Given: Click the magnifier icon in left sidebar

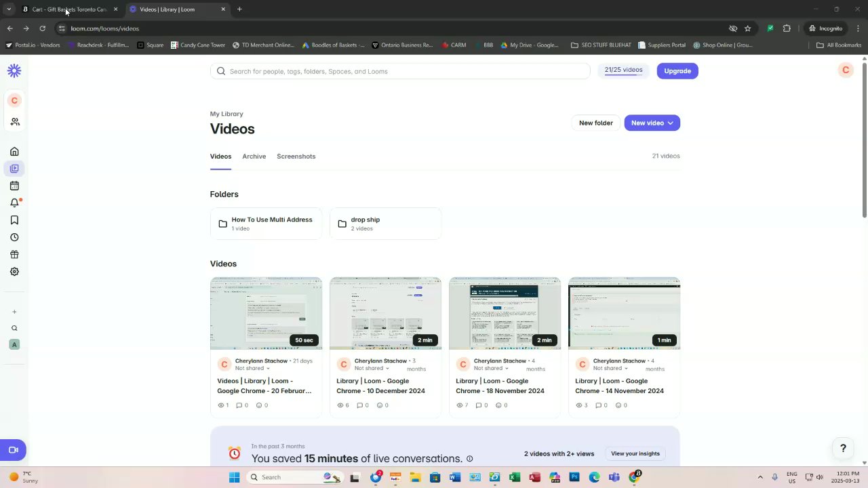Looking at the screenshot, I should pyautogui.click(x=14, y=328).
